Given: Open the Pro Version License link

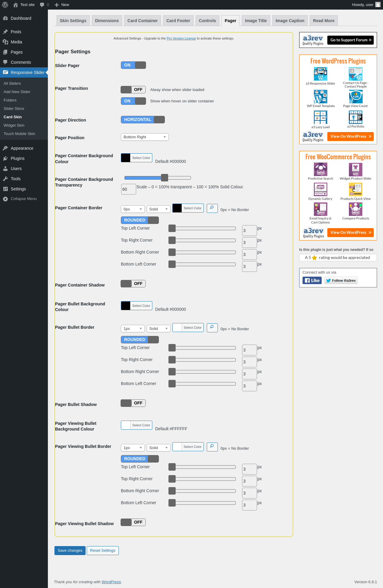Looking at the screenshot, I should tap(181, 38).
